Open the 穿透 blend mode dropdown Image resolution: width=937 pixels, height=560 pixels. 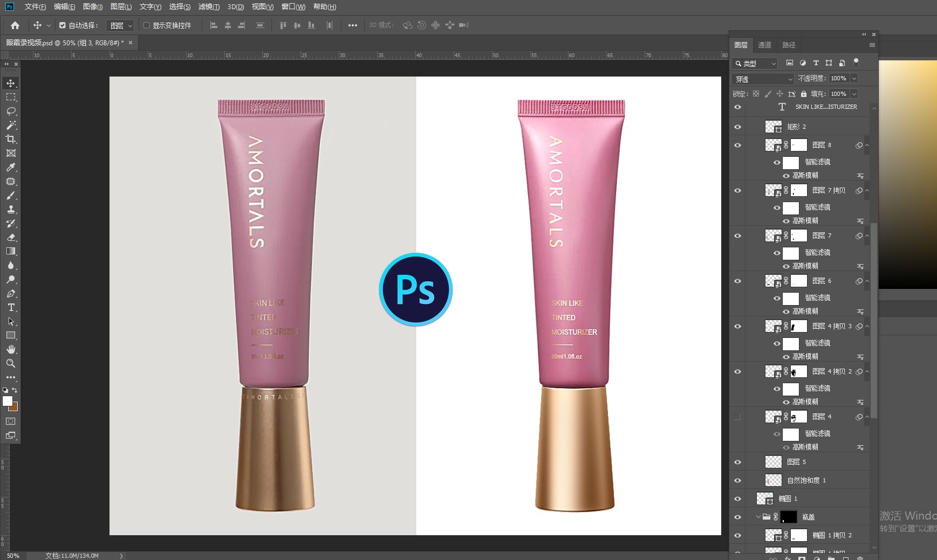click(x=763, y=79)
